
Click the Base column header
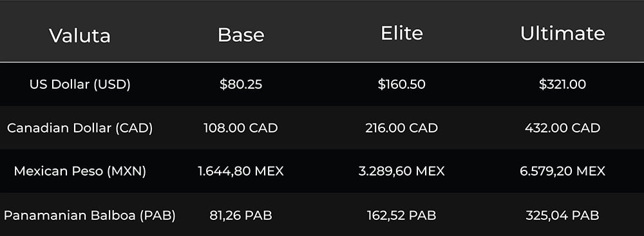coord(241,35)
